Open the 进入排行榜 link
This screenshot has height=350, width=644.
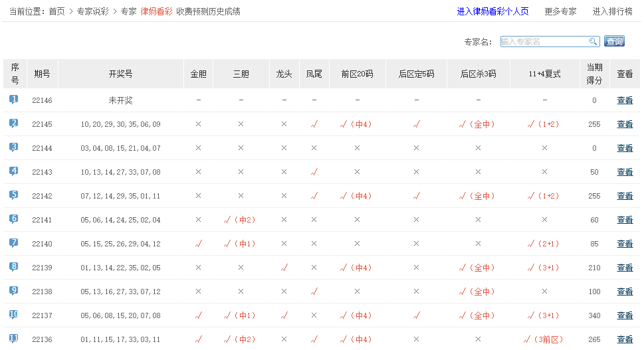[x=612, y=12]
